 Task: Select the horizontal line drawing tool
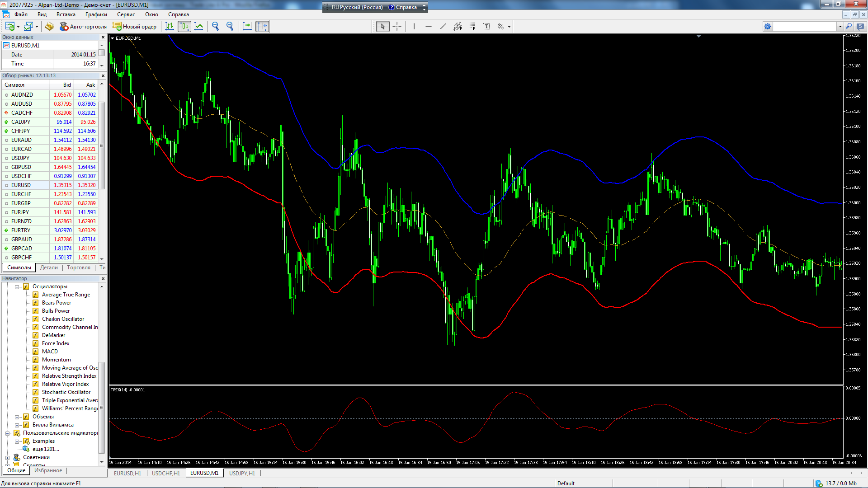[x=429, y=26]
